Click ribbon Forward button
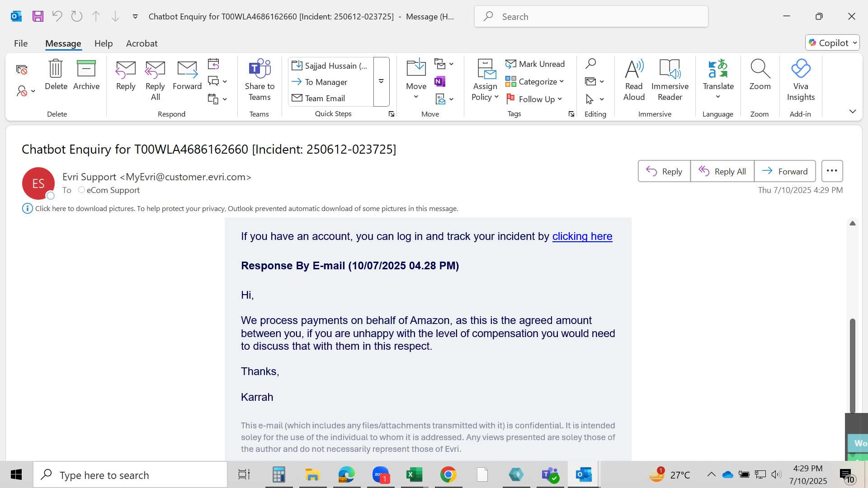 click(187, 75)
